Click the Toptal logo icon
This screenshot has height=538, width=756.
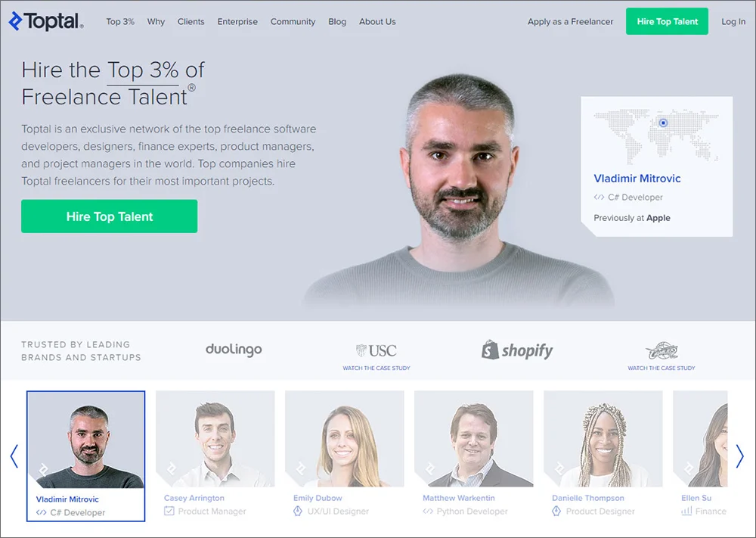point(15,21)
